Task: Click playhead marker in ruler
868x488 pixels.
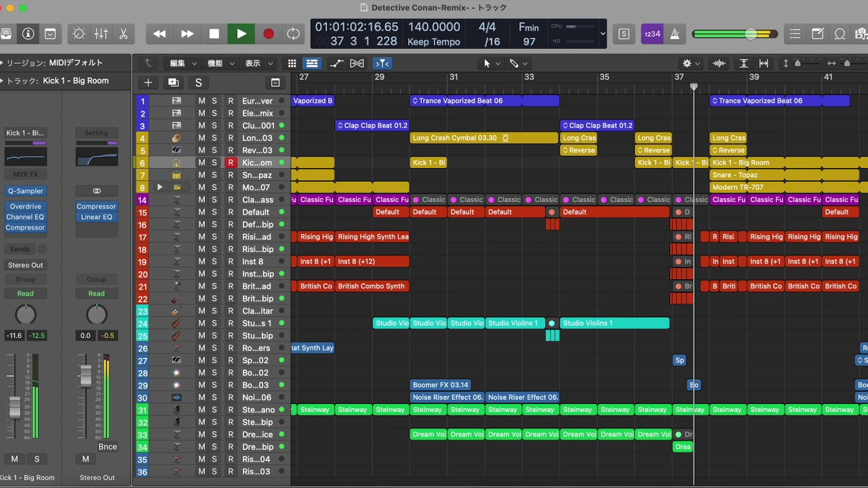Action: click(694, 87)
